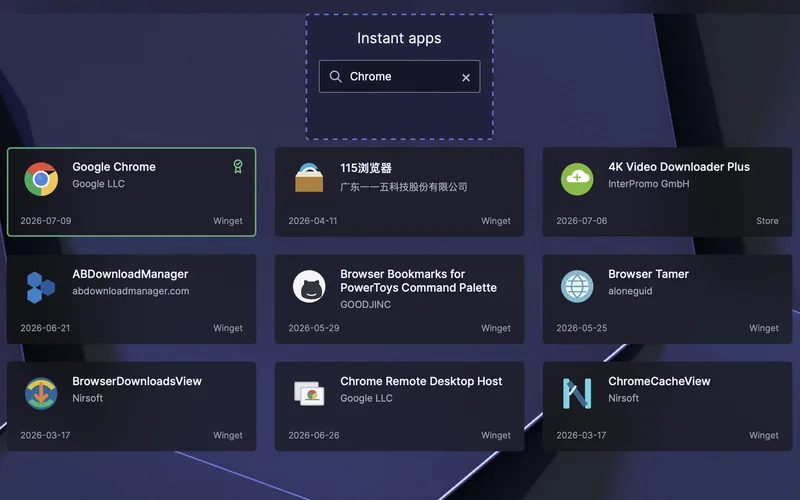Click the ABDownloadManager blue hexagons icon
800x500 pixels.
(x=40, y=287)
